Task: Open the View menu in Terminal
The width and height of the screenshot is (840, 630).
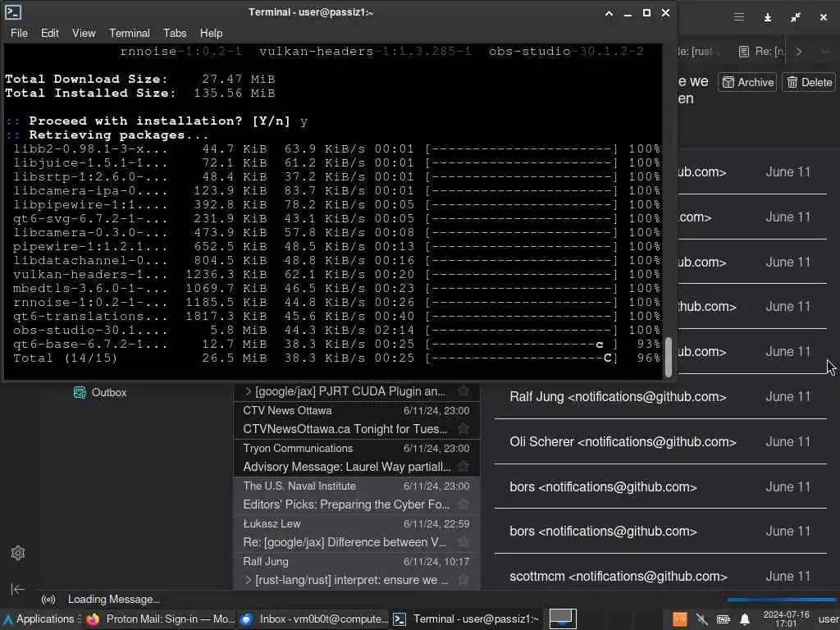Action: [x=84, y=33]
